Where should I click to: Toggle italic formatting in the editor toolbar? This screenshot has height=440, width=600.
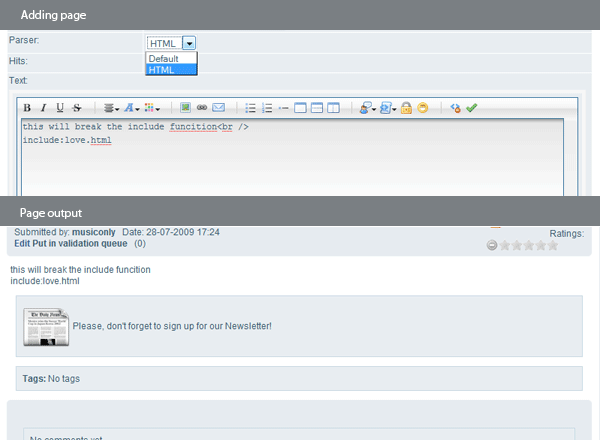[43, 108]
